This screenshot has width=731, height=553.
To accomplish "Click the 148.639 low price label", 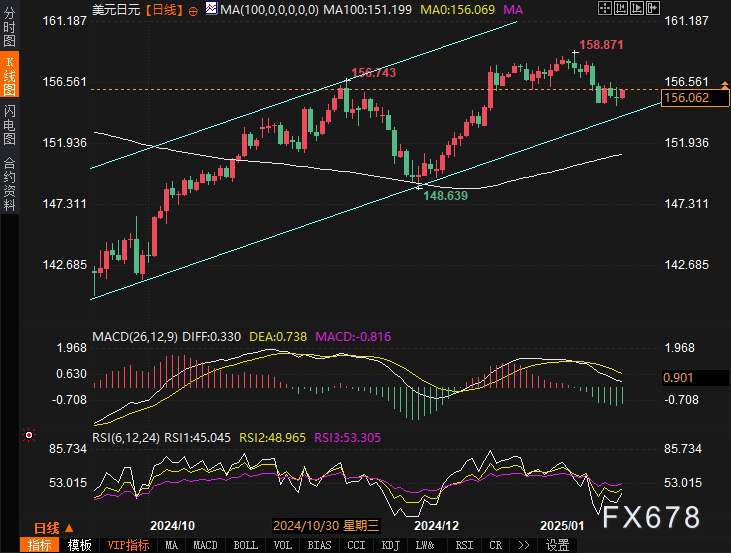I will click(x=445, y=196).
